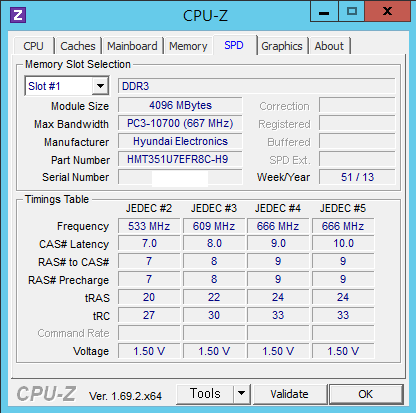Click the Registered field

(357, 123)
